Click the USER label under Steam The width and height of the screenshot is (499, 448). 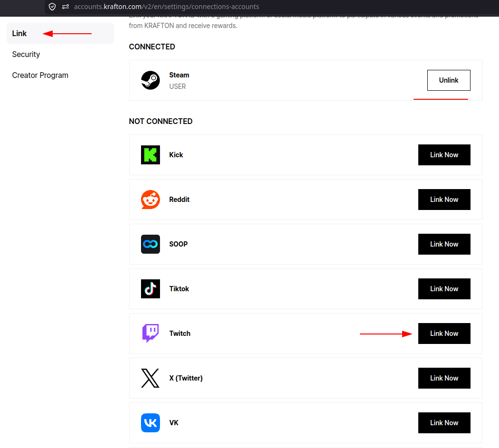(178, 86)
